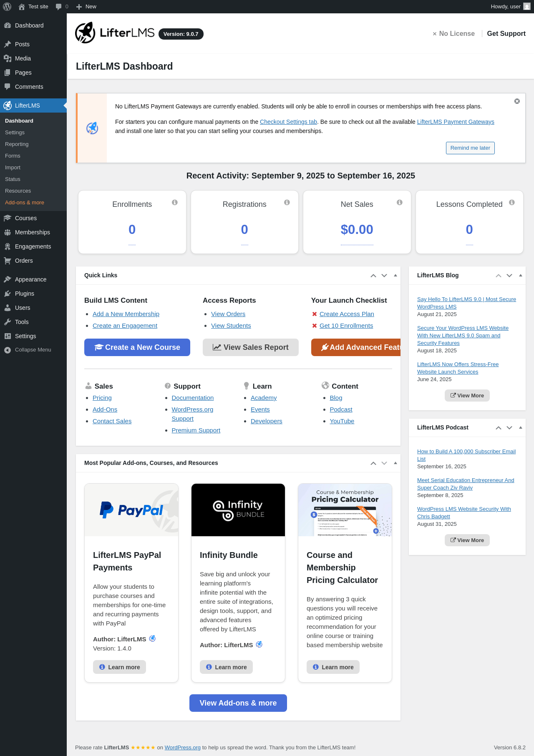Move Most Popular Add-ons panel up
Screen dimensions: 534x756
coord(373,463)
